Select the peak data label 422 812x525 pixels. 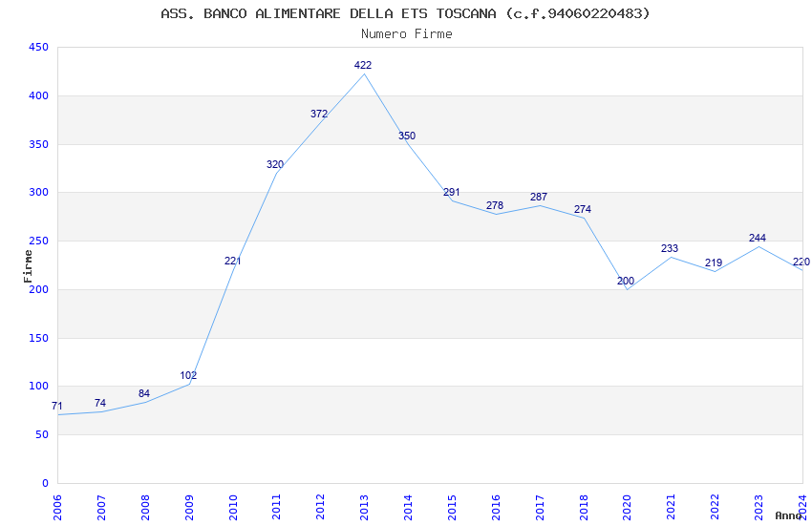(x=362, y=65)
